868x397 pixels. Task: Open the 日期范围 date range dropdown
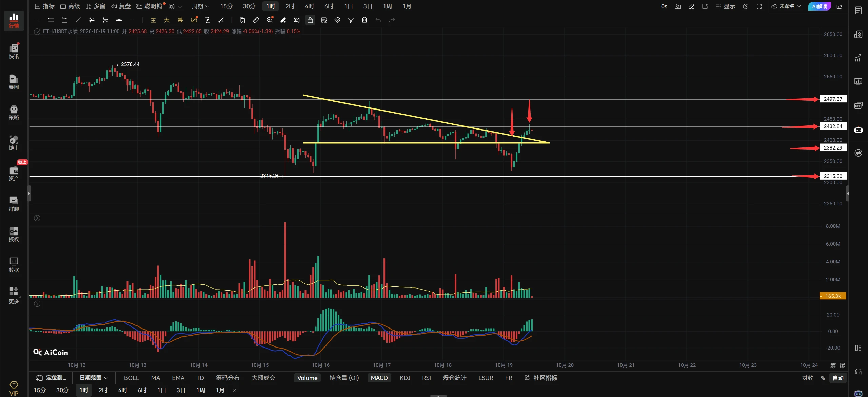pos(94,378)
